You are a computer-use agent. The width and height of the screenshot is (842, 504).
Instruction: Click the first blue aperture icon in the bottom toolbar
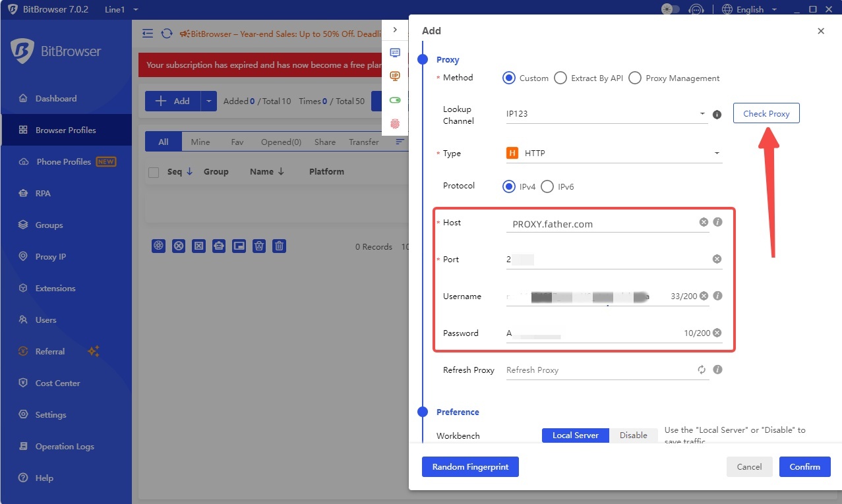[158, 246]
